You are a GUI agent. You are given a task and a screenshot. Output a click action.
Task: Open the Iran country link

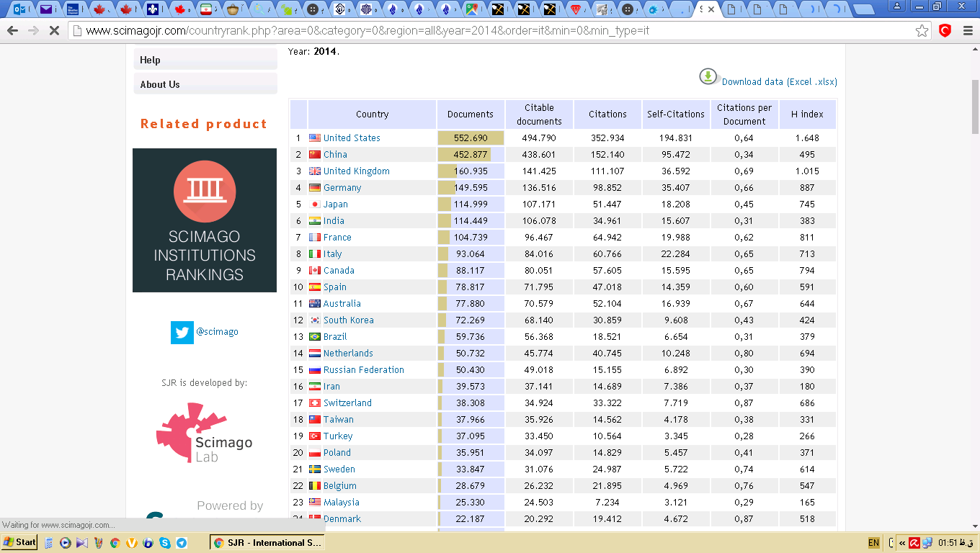[331, 387]
